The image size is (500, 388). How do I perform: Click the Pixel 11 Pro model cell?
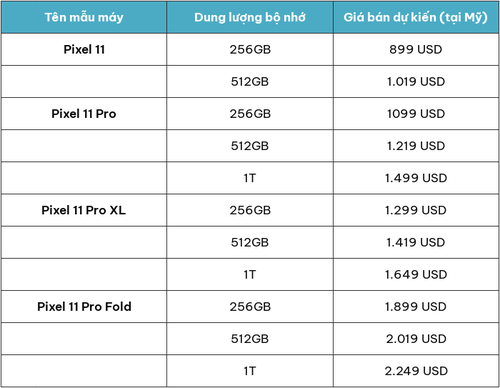point(84,114)
